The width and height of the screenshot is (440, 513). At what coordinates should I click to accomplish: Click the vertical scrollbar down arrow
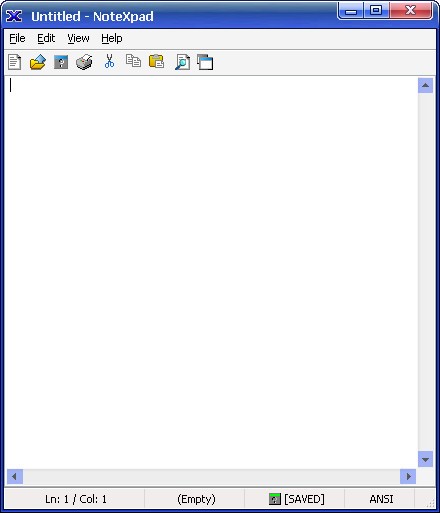[425, 459]
